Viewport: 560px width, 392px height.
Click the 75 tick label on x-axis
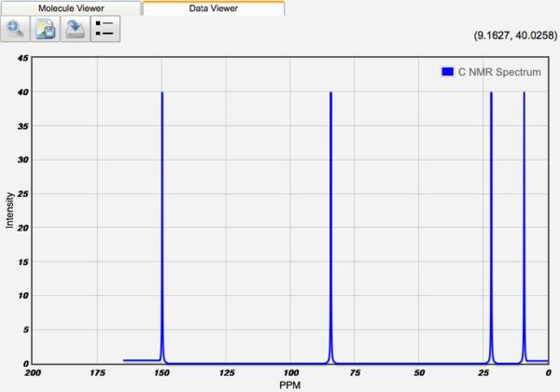(x=355, y=373)
